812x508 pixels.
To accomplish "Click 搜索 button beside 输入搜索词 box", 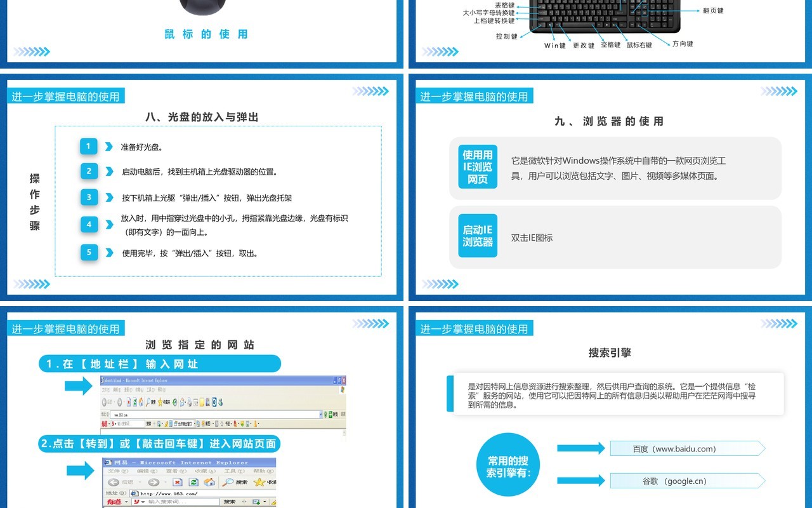I will [230, 502].
